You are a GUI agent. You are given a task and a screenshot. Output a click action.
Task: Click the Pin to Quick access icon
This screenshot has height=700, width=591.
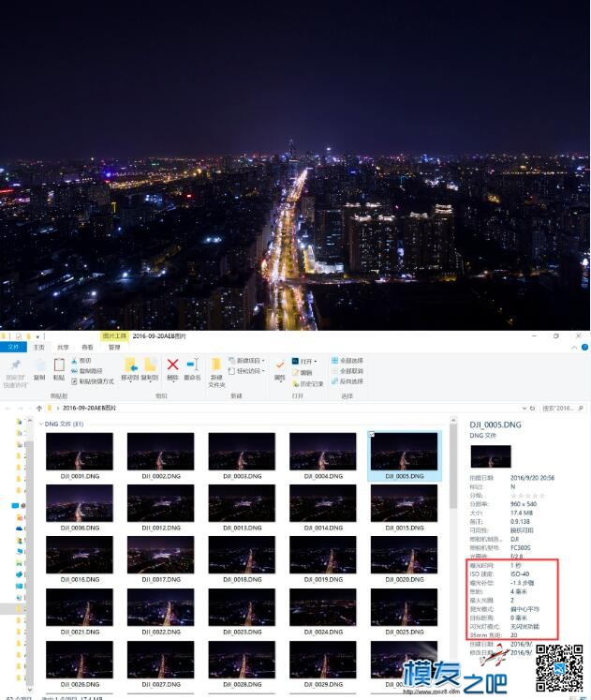point(16,365)
